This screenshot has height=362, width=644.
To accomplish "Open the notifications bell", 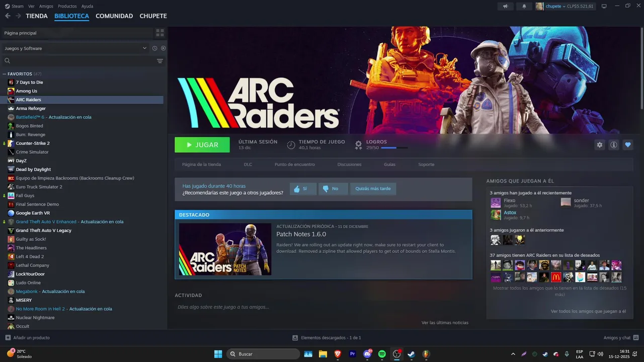I will (x=524, y=6).
